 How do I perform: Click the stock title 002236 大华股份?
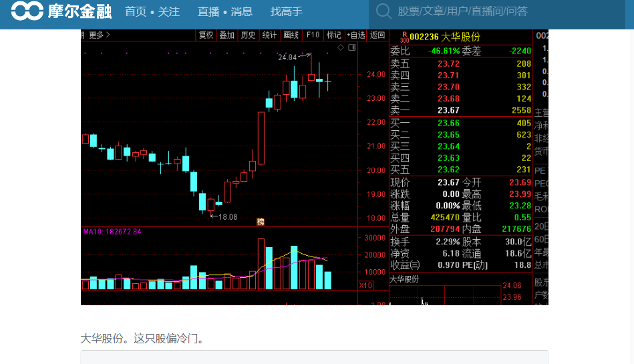[x=444, y=37]
